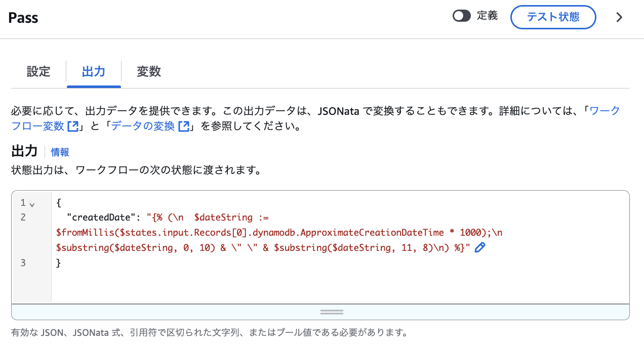Click the 定義 toggle label

click(489, 16)
